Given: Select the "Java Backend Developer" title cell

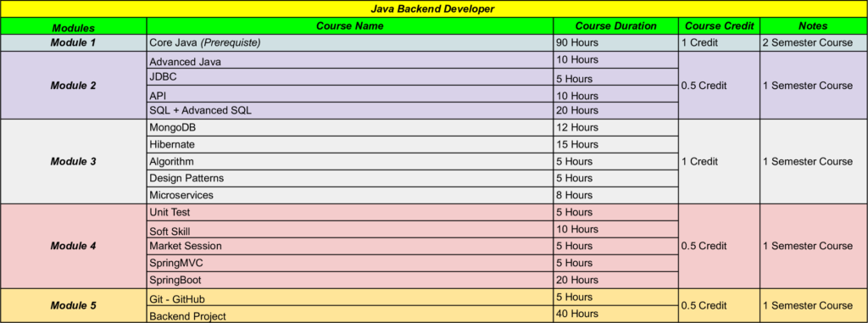Looking at the screenshot, I should click(433, 8).
